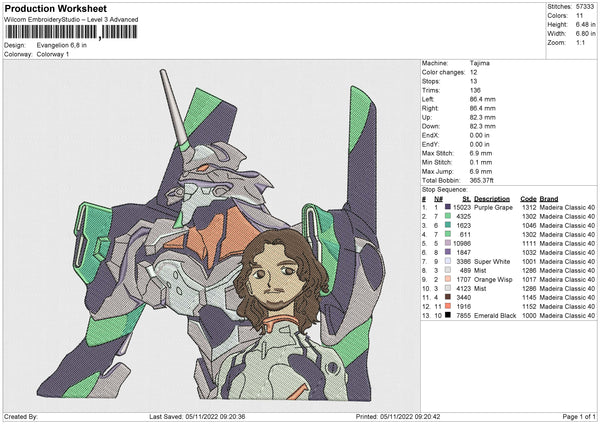Click the Total Bobbin value 365.37ft
Viewport: 600px width, 424px height.
pyautogui.click(x=481, y=180)
